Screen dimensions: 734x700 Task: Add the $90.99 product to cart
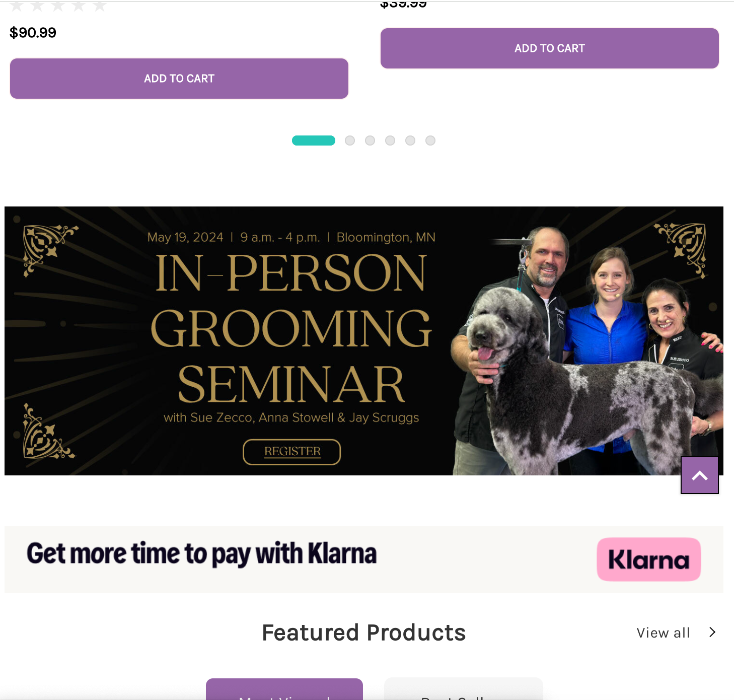(179, 79)
